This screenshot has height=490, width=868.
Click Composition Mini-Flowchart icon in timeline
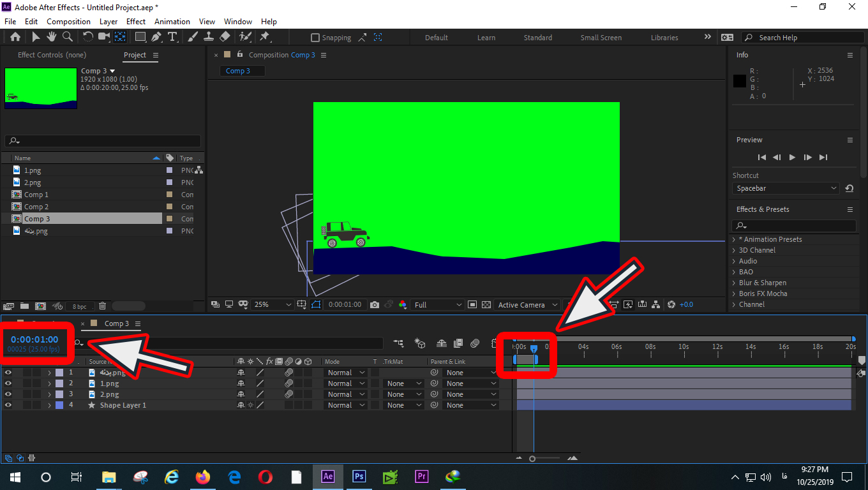(x=398, y=343)
